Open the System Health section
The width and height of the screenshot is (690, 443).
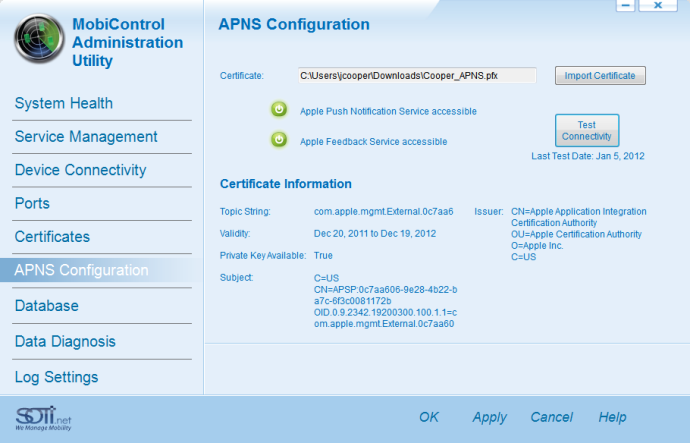(64, 103)
